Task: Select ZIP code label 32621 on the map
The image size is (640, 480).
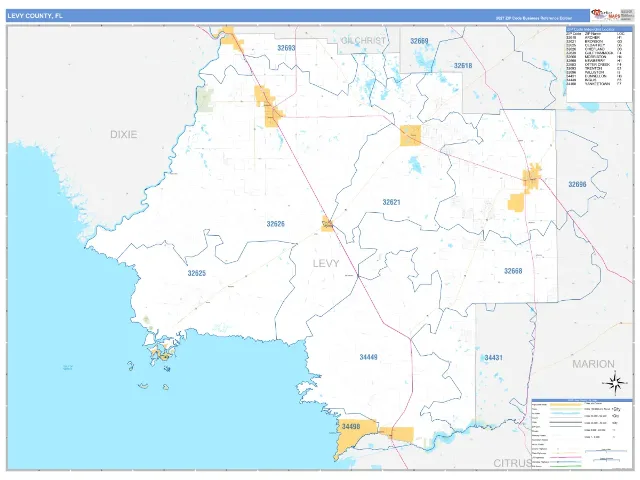Action: [391, 202]
